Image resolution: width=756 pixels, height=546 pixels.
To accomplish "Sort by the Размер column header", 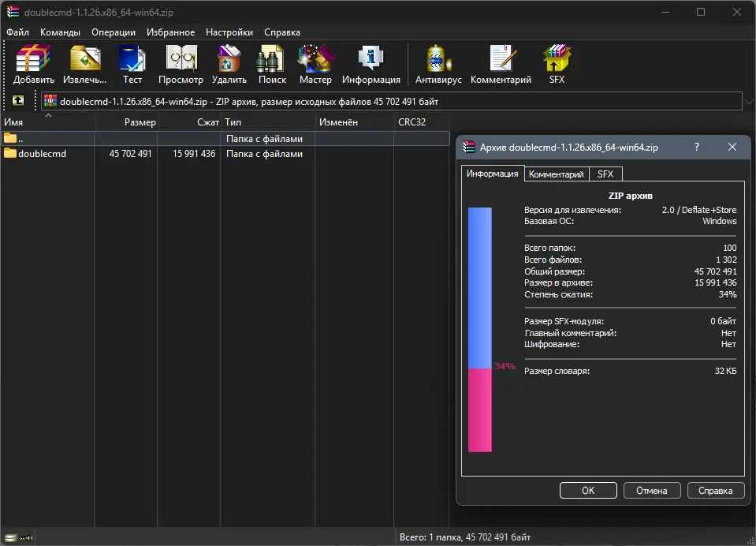I will tap(126, 122).
